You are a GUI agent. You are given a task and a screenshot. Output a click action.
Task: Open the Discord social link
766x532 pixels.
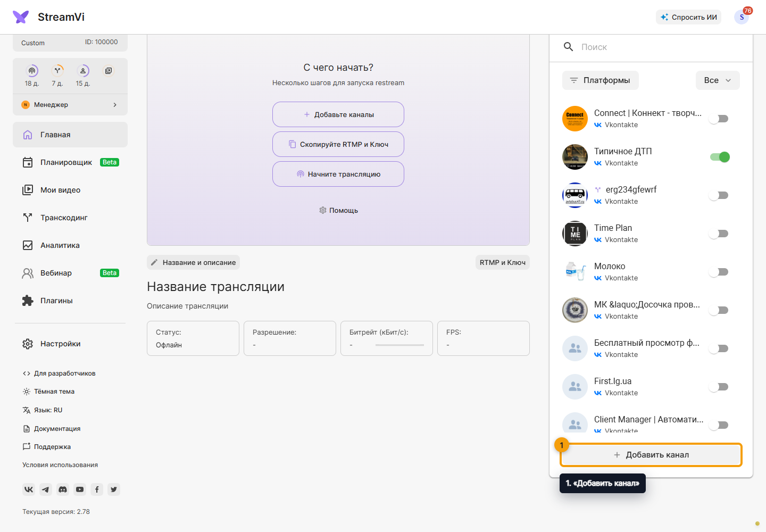[63, 489]
